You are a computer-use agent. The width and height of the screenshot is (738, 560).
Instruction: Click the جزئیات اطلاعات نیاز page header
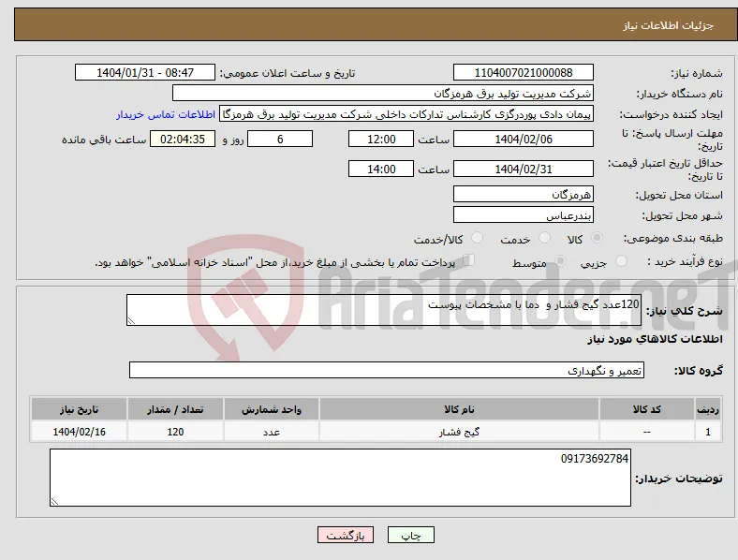[x=669, y=25]
